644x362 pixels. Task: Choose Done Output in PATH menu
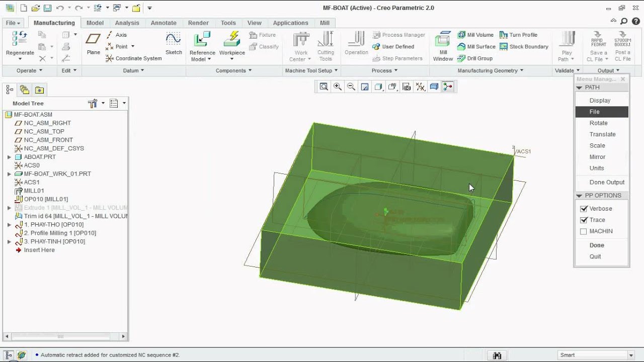click(x=607, y=183)
